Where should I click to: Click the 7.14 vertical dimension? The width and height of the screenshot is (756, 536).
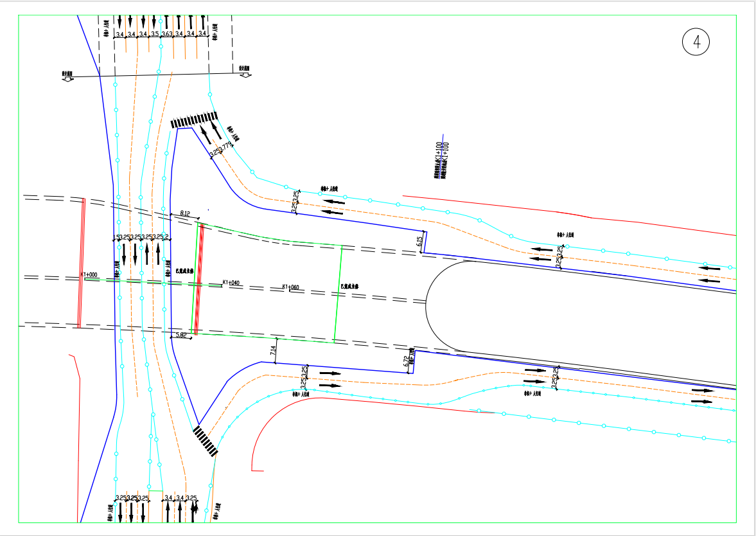coord(273,351)
